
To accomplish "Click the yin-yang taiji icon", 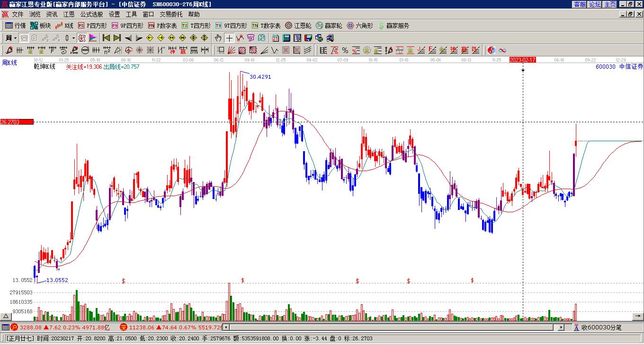I will pos(492,50).
